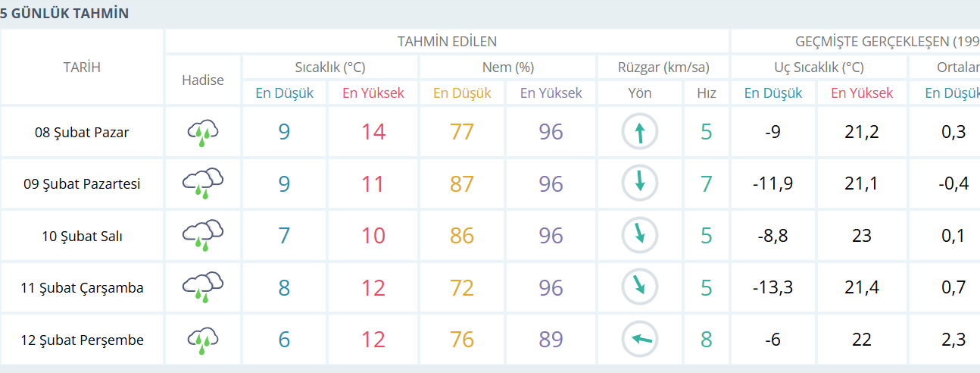Click the TARİH column header
Viewport: 980px width, 373px height.
pos(82,67)
